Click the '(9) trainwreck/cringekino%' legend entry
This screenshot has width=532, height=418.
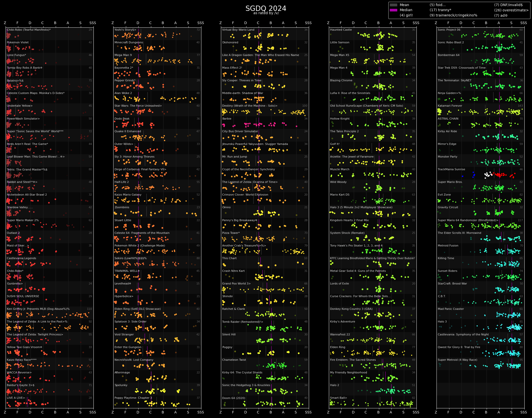[x=453, y=15]
